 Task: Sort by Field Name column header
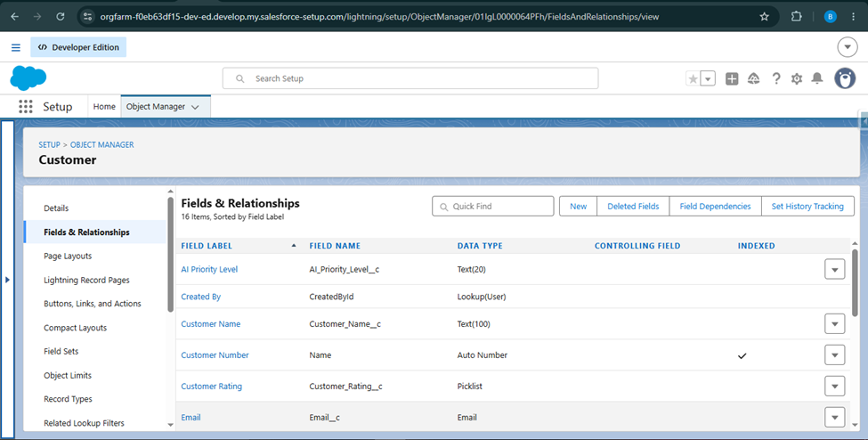click(x=335, y=246)
